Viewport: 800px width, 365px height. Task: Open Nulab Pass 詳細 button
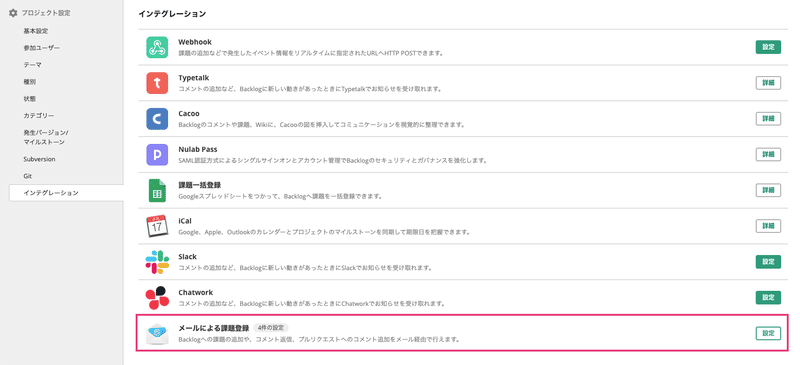pyautogui.click(x=768, y=154)
